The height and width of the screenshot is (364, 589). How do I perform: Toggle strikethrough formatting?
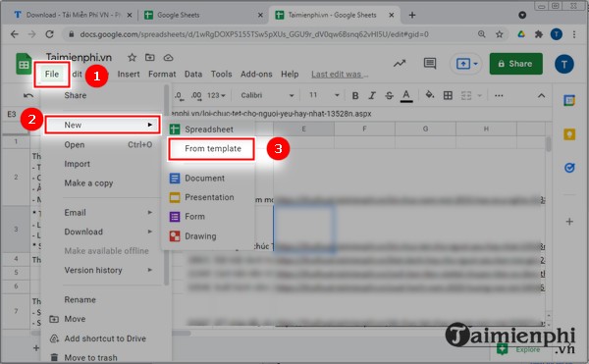[x=389, y=96]
